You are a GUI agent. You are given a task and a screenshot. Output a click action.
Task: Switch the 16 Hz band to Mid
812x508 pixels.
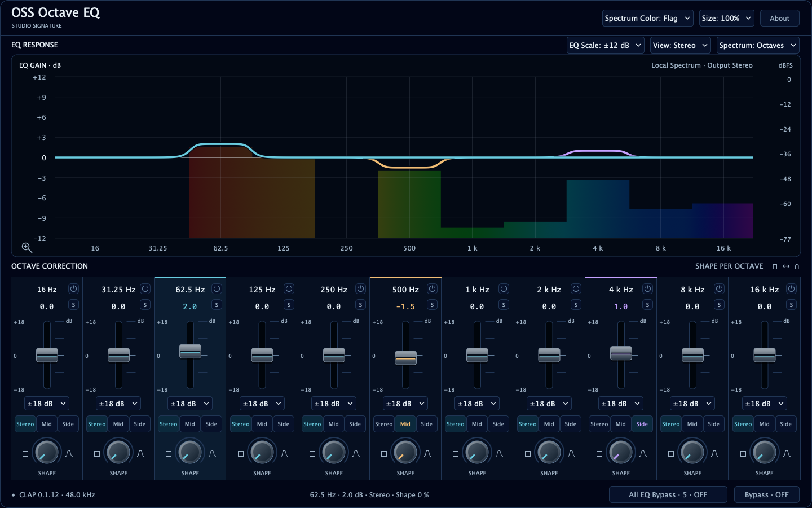click(x=47, y=424)
